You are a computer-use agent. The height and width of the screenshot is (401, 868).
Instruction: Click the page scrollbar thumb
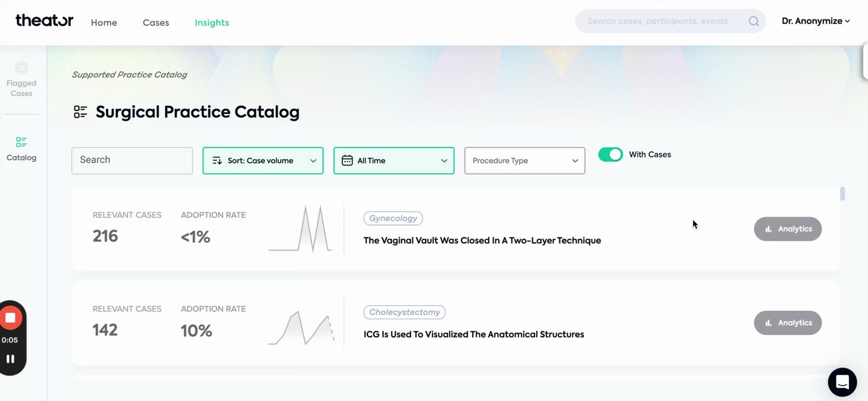[842, 194]
